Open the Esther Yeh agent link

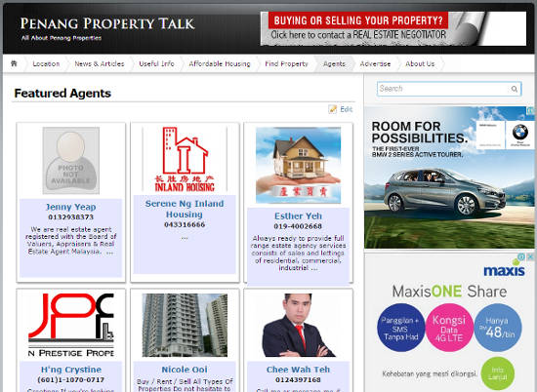(x=298, y=216)
